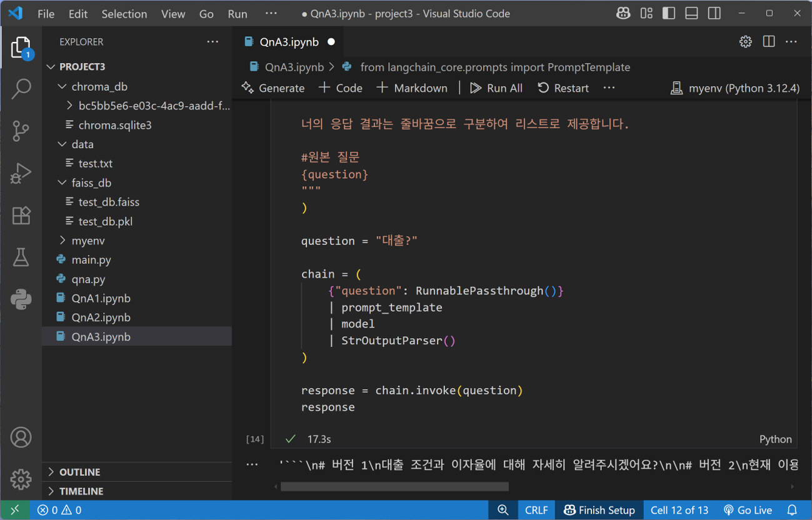Open Customize Layout in title bar
The height and width of the screenshot is (520, 812).
[x=646, y=13]
